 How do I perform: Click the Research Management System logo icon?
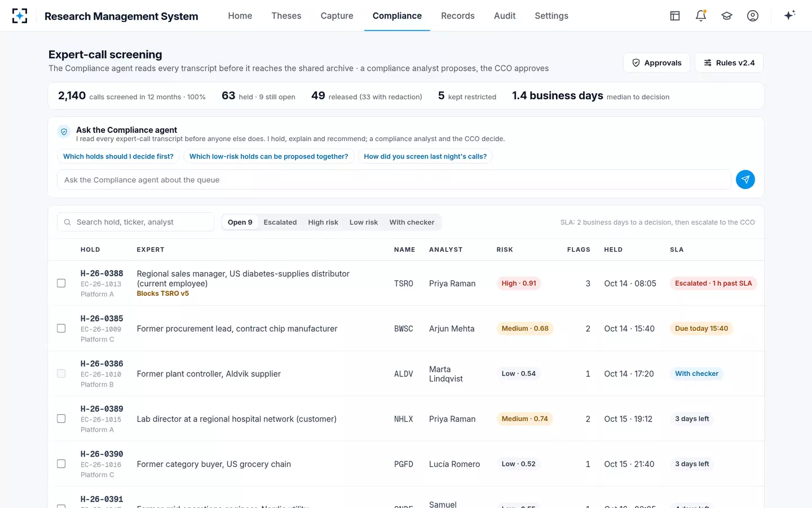pos(20,16)
